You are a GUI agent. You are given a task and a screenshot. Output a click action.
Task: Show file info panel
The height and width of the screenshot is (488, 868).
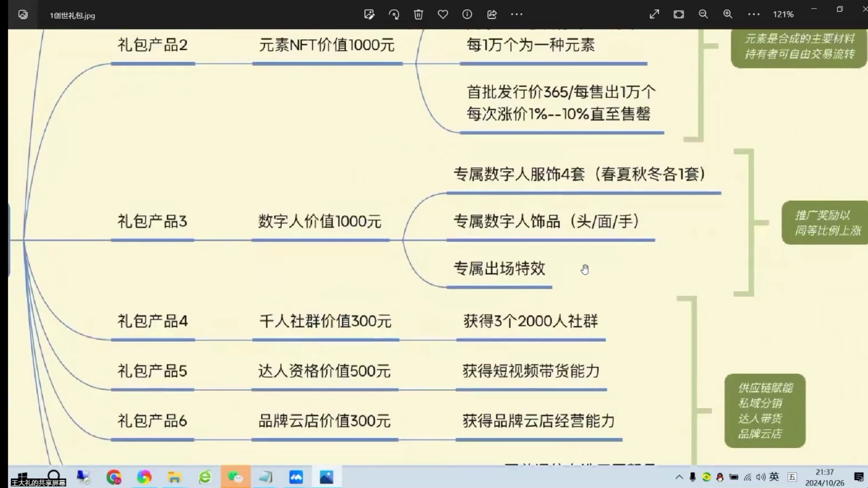click(467, 14)
